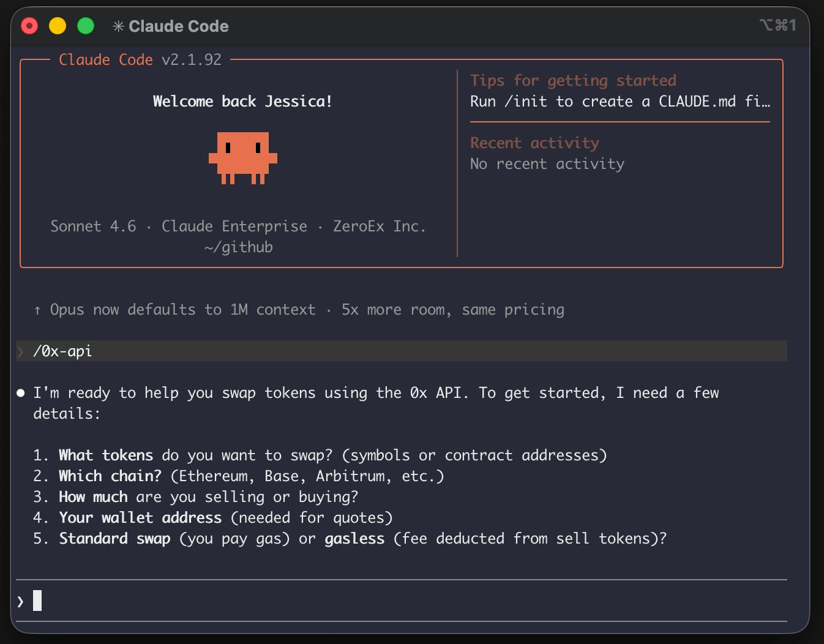Click the prompt chevron at the bottom input
This screenshot has width=824, height=644.
coord(21,601)
